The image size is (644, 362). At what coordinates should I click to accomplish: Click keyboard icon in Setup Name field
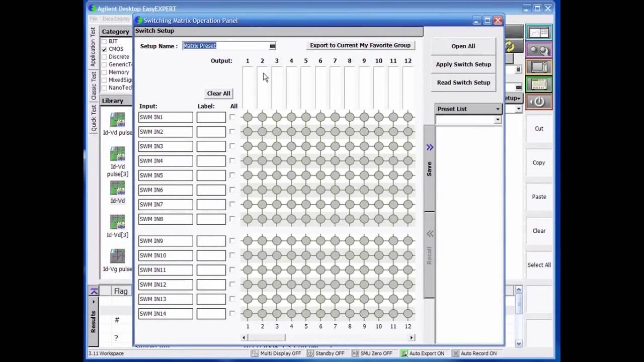point(272,46)
